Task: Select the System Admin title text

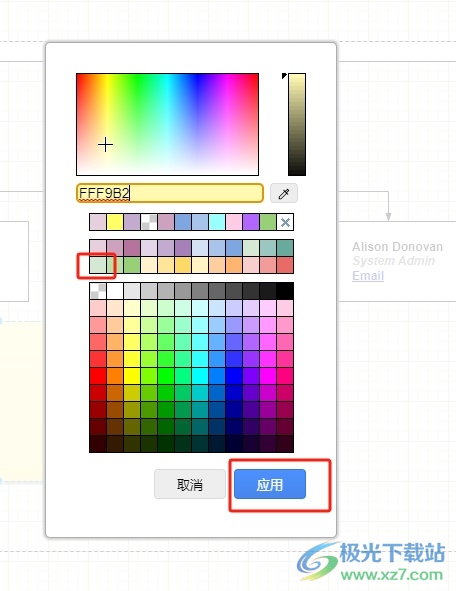Action: [393, 261]
